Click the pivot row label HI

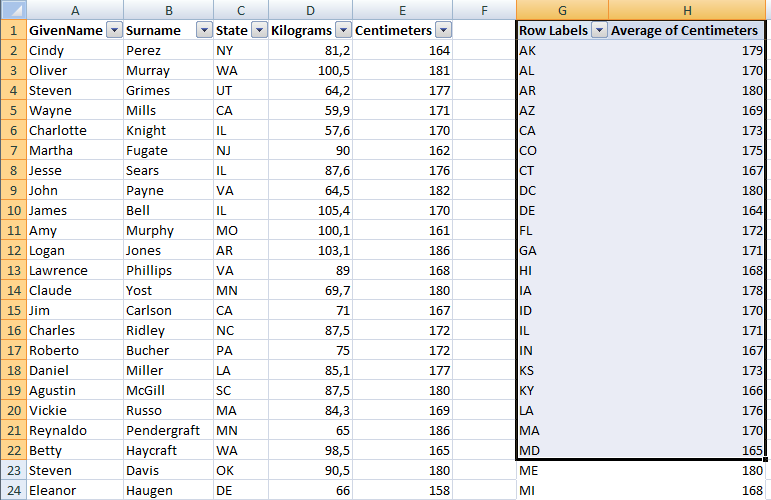(x=563, y=270)
